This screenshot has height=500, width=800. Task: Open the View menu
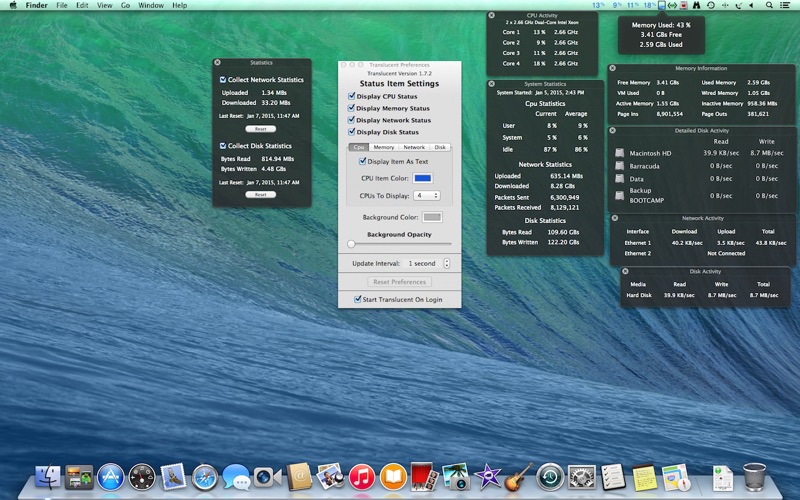[x=105, y=5]
